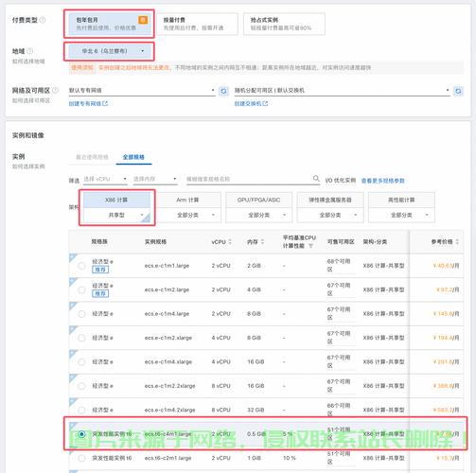The image size is (476, 473).
Task: Refresh the 默认交换机 list
Action: pos(458,91)
